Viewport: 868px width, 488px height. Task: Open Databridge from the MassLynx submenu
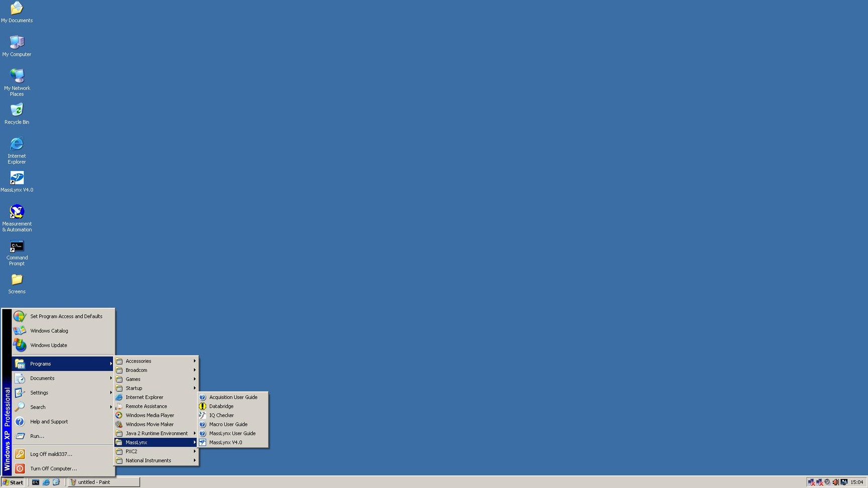222,406
